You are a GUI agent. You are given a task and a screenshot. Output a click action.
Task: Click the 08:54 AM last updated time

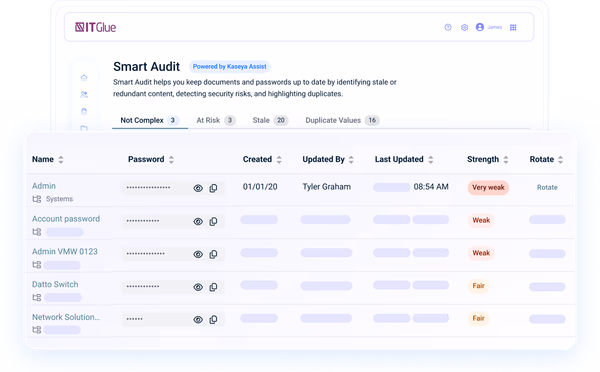(x=431, y=187)
